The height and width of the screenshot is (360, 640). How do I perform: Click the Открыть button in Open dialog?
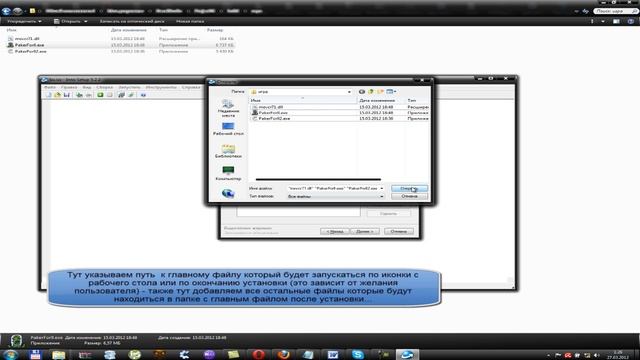click(409, 189)
